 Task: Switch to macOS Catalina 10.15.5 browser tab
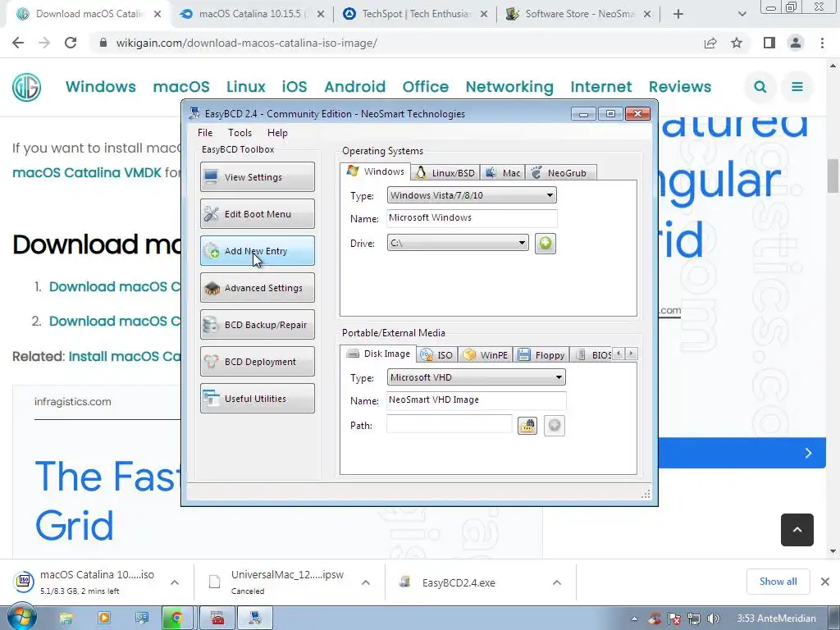point(251,14)
